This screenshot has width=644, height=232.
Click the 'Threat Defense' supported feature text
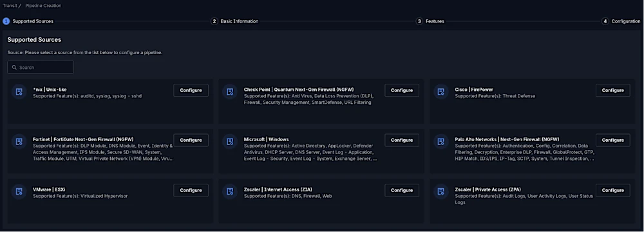(x=518, y=96)
